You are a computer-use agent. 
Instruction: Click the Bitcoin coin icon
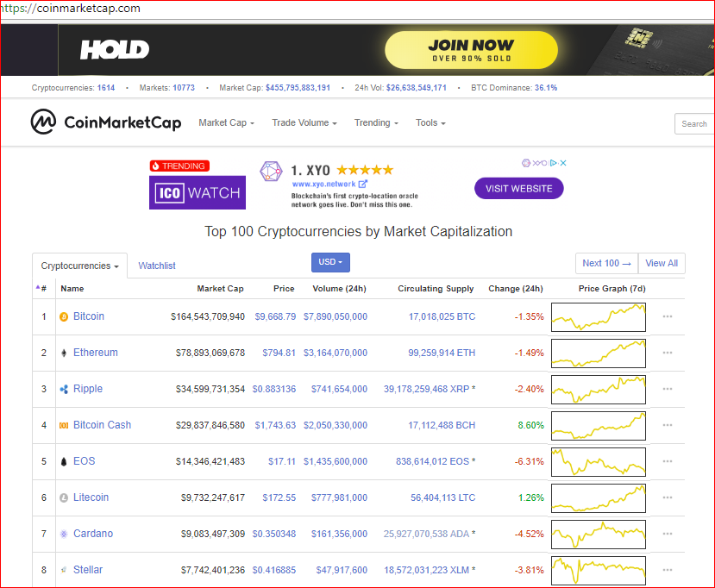64,316
